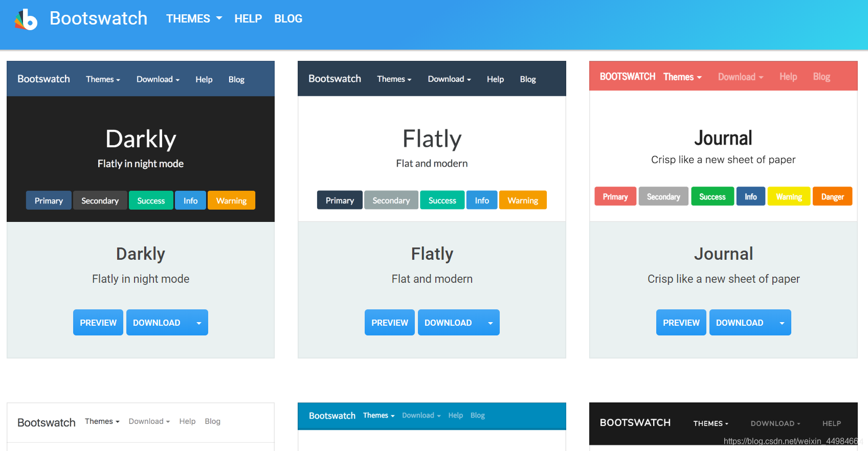Click the Journal Secondary button

click(663, 196)
